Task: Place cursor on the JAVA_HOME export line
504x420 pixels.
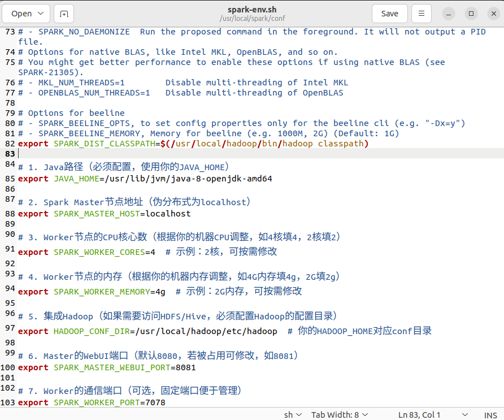Action: tap(141, 179)
